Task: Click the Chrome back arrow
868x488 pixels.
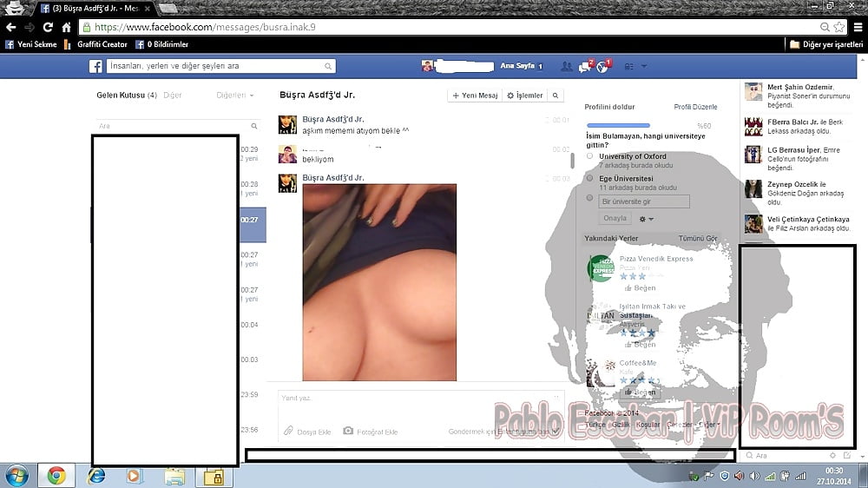Action: (x=11, y=27)
